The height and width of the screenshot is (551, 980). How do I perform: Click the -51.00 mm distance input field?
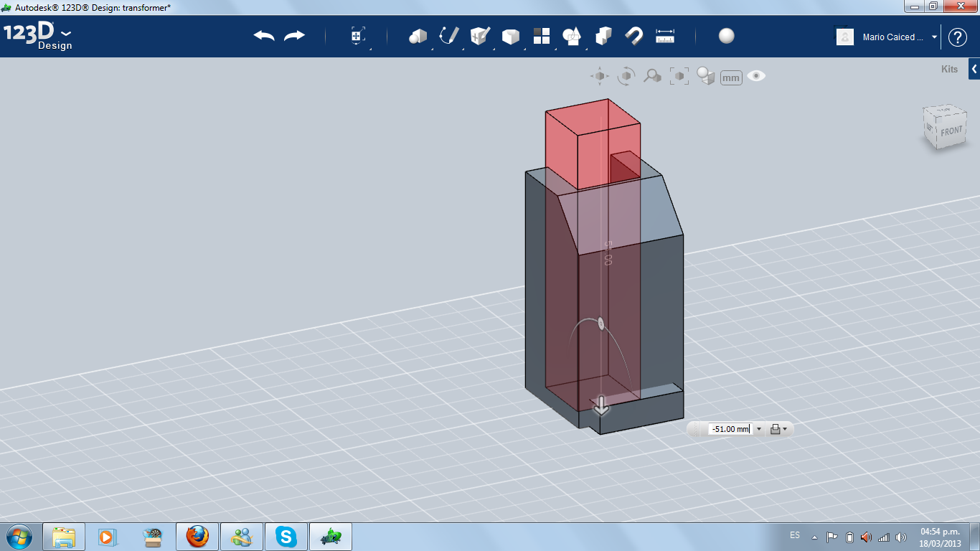(x=730, y=429)
